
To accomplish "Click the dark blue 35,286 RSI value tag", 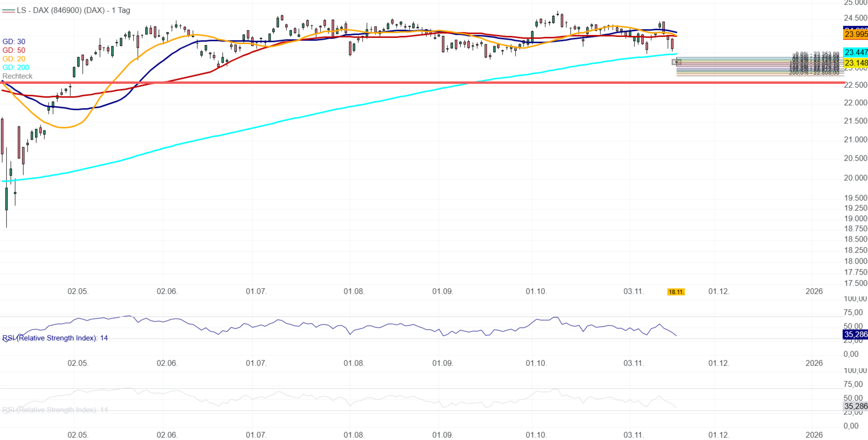I will (856, 334).
